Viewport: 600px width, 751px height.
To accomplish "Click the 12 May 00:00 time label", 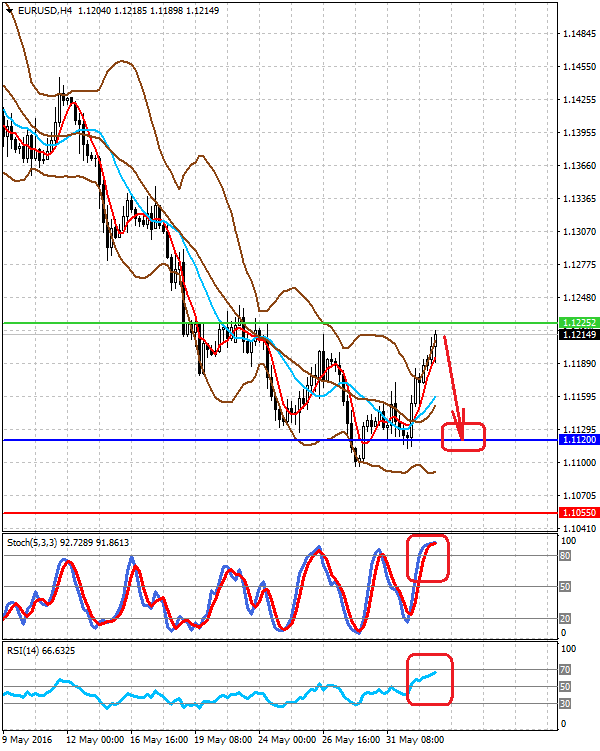I will (x=94, y=740).
